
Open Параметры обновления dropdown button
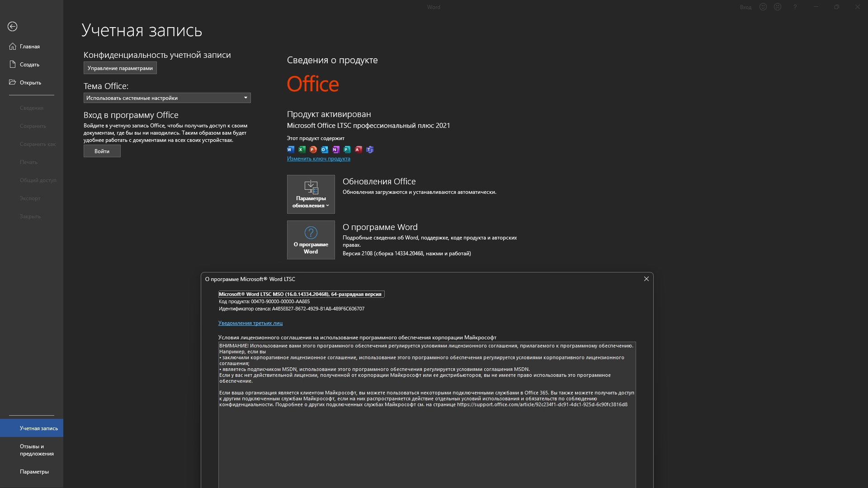[x=311, y=194]
